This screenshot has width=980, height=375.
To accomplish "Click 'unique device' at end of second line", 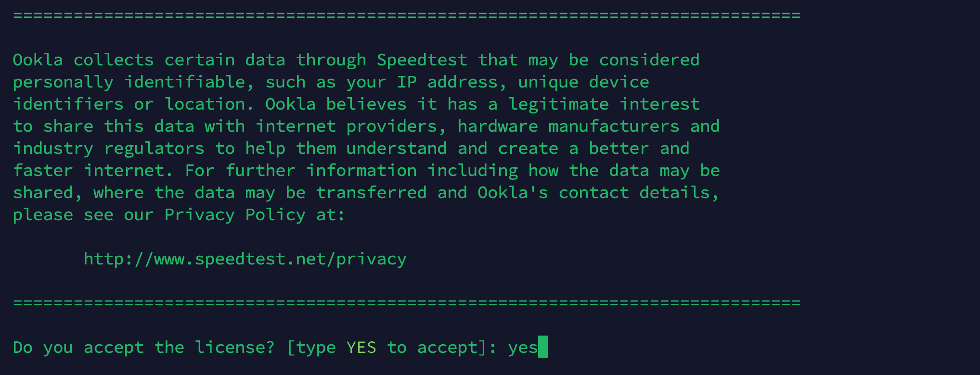I will (583, 82).
